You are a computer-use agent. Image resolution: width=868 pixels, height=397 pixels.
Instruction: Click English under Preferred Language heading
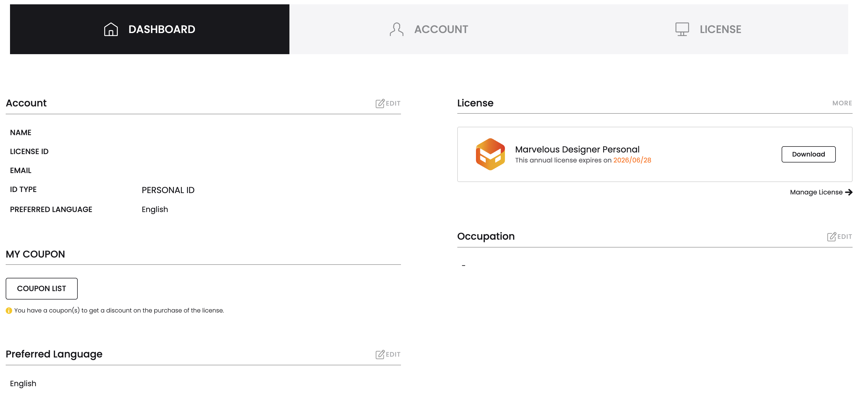(23, 383)
